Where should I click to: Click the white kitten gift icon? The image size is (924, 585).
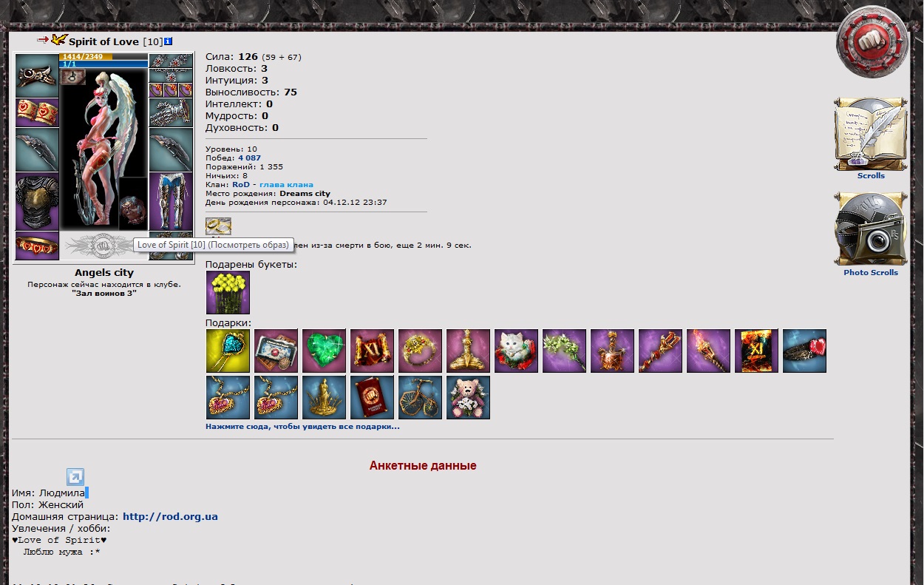(516, 351)
